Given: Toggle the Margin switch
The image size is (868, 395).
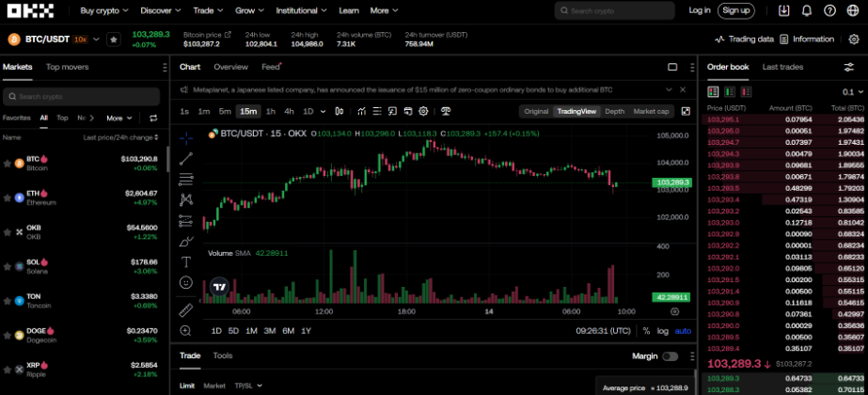Looking at the screenshot, I should click(670, 356).
